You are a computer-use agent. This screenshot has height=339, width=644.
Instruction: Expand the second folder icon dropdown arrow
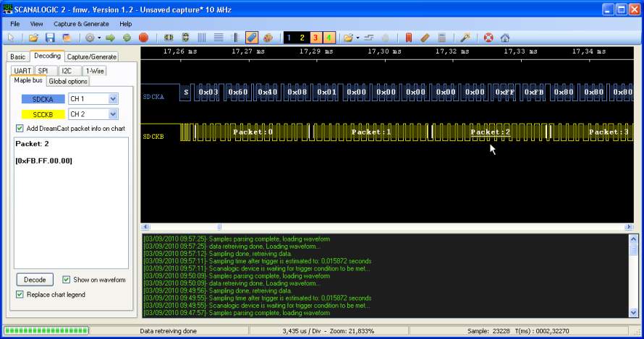(x=357, y=38)
